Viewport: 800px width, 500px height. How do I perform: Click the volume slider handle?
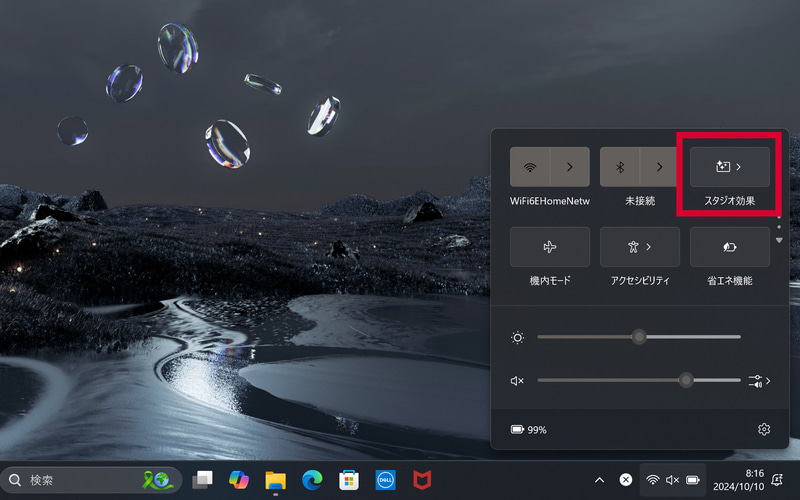pos(686,380)
